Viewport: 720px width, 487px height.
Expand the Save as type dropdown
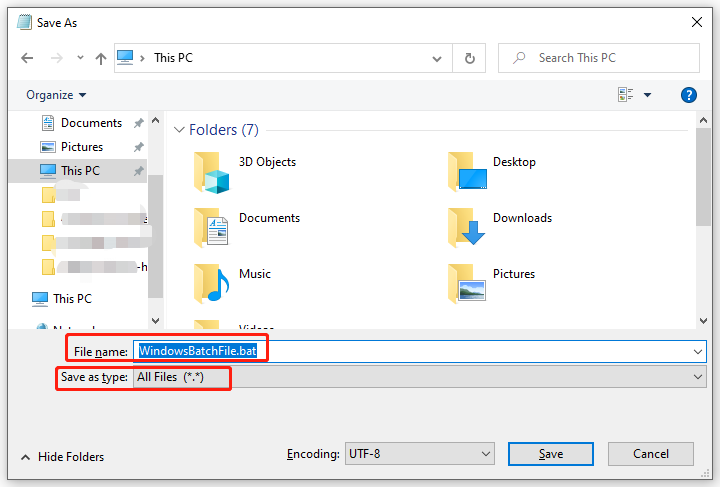point(698,377)
